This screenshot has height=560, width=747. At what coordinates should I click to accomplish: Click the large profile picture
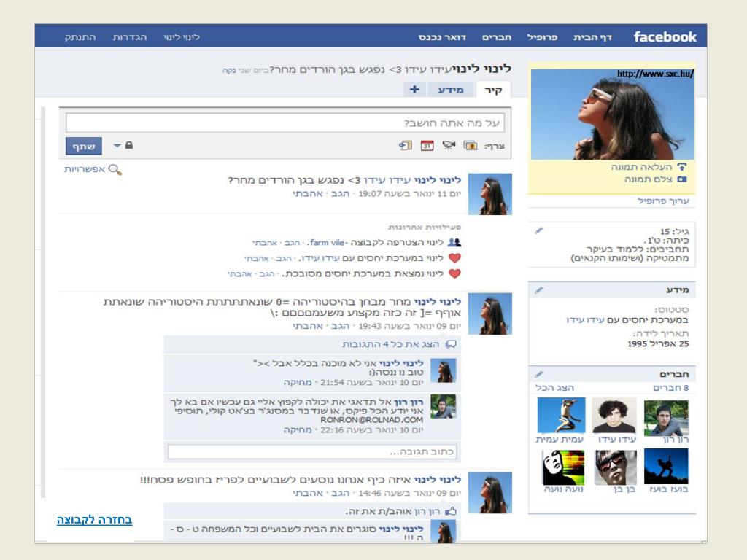pos(613,114)
